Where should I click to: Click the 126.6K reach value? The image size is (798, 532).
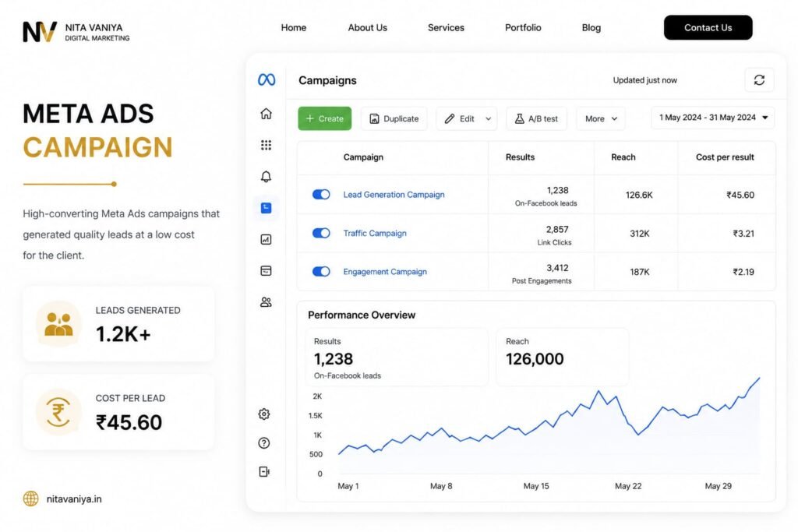click(x=639, y=195)
